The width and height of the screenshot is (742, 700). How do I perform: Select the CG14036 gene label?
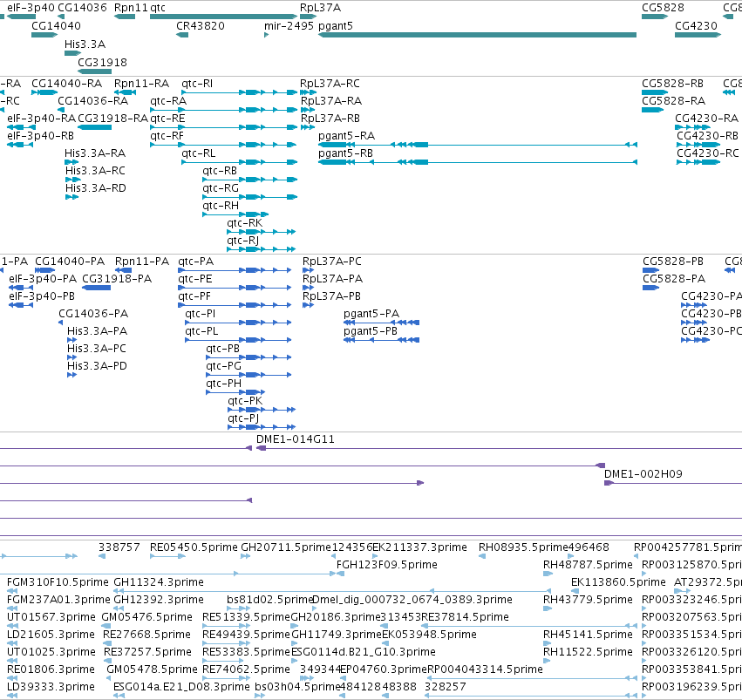pos(82,8)
